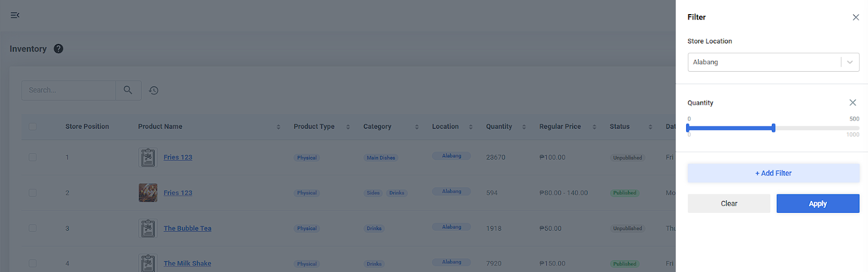Click the Quantity slider maximum handle

[x=774, y=128]
